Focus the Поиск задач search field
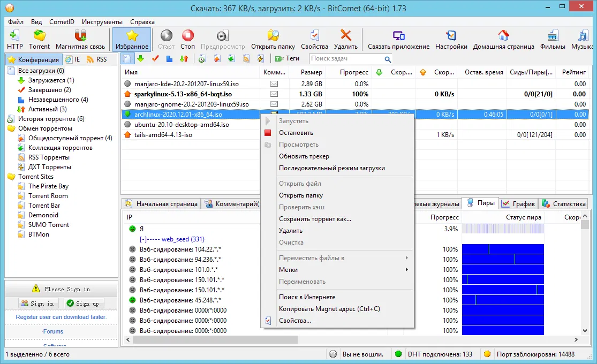 click(346, 59)
